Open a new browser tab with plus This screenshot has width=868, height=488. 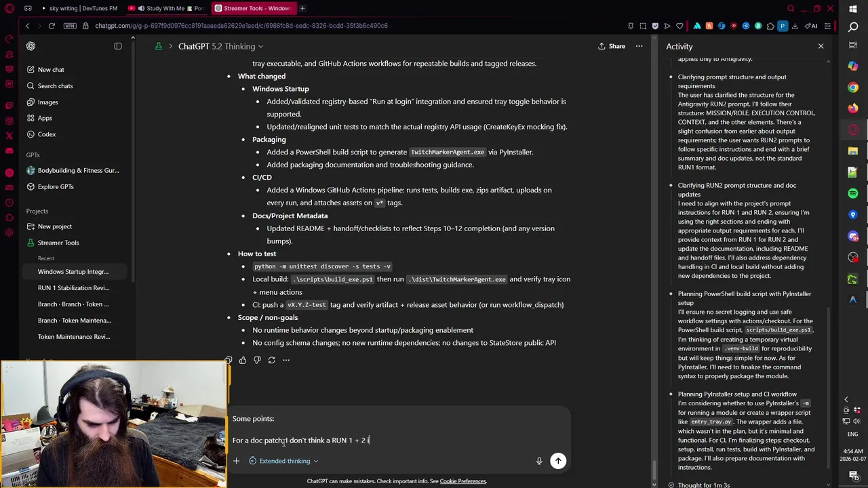pyautogui.click(x=302, y=8)
